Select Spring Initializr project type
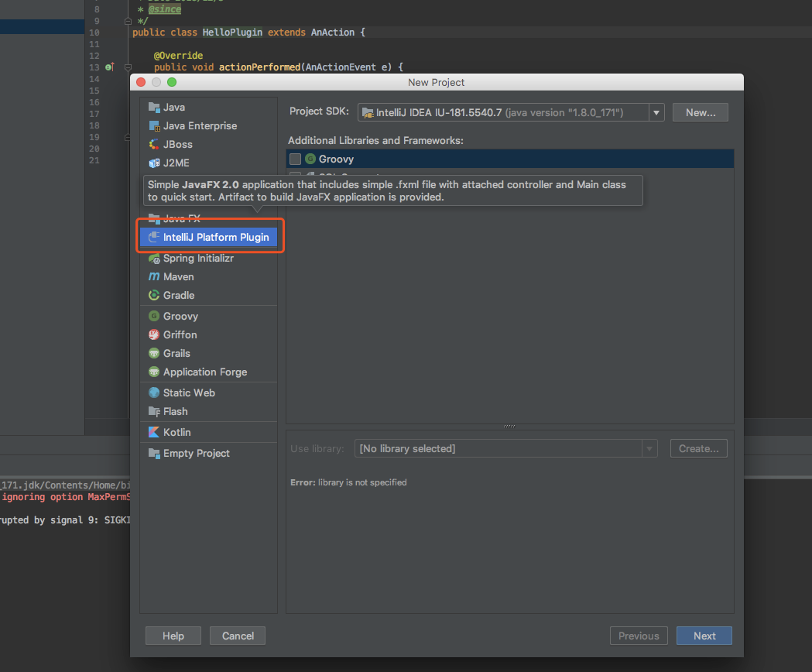This screenshot has width=812, height=672. click(208, 258)
